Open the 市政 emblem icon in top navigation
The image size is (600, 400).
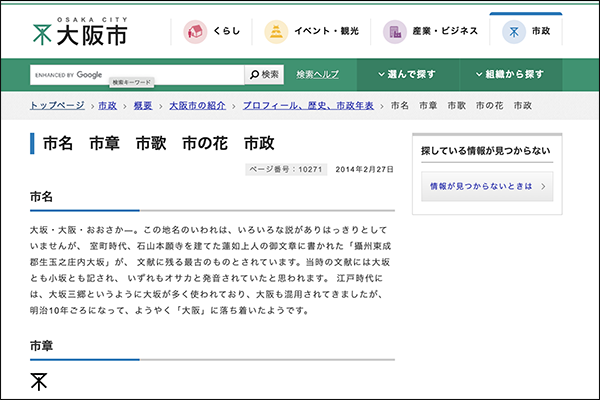[x=514, y=32]
